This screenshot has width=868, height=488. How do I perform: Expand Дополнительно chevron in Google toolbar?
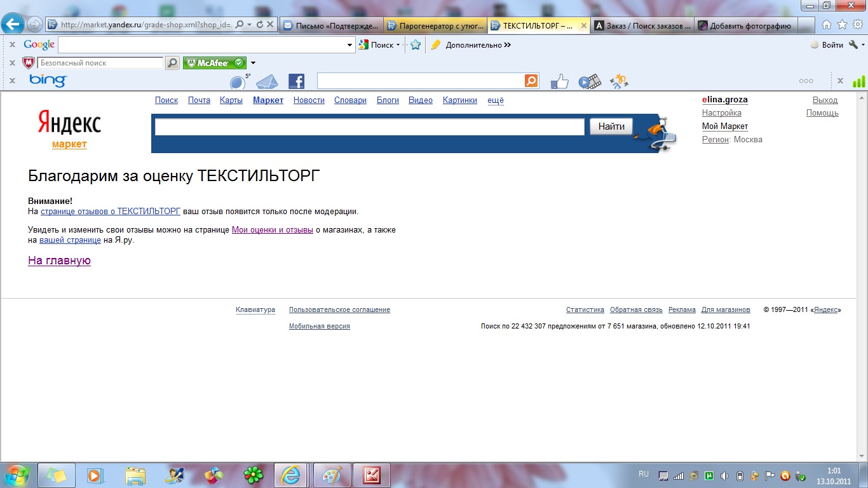click(507, 45)
